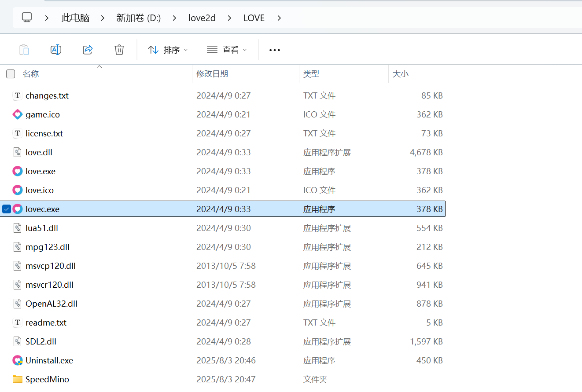This screenshot has height=392, width=582.
Task: Click the mpg123.dll file icon
Action: [x=17, y=247]
